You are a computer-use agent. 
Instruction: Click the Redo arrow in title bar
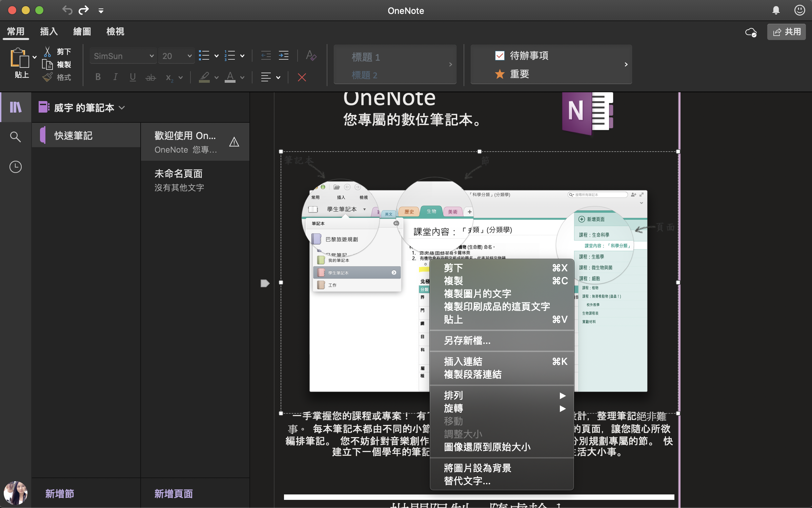pyautogui.click(x=84, y=10)
